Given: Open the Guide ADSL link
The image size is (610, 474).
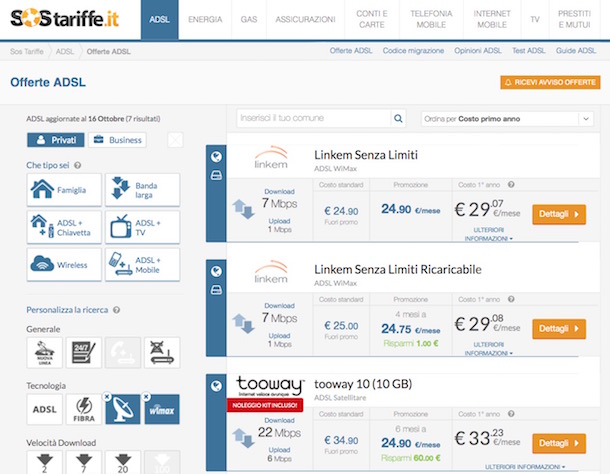Looking at the screenshot, I should pyautogui.click(x=576, y=51).
